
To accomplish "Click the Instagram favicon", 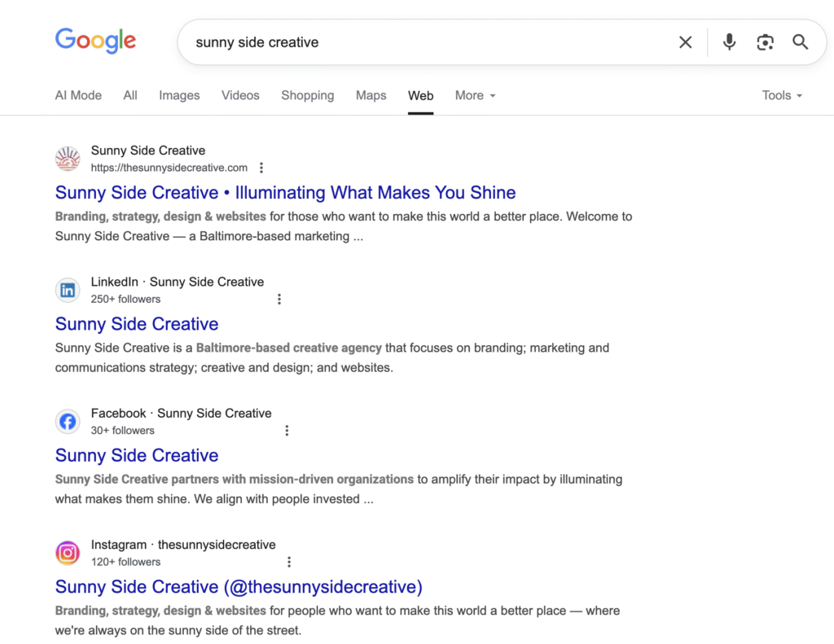I will click(x=68, y=553).
